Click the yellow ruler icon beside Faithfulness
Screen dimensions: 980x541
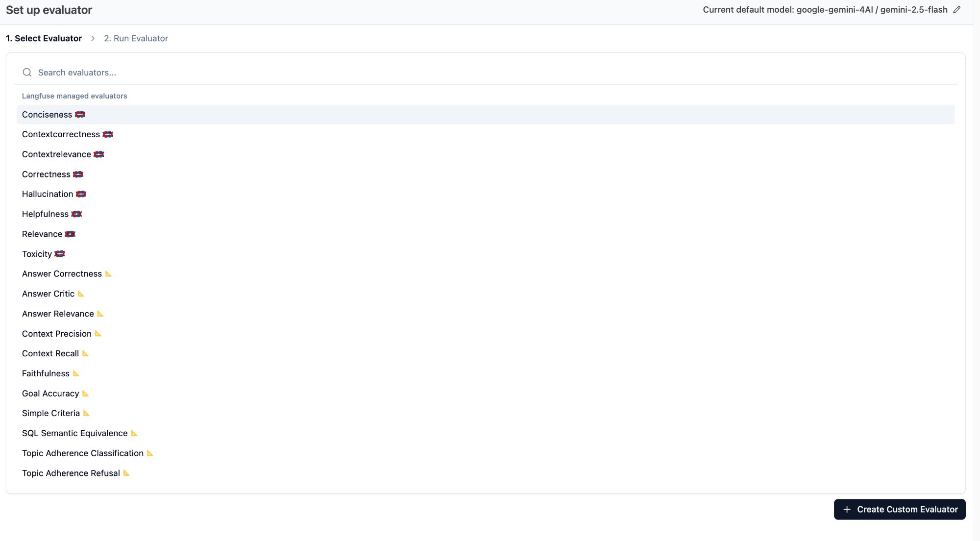pos(76,373)
